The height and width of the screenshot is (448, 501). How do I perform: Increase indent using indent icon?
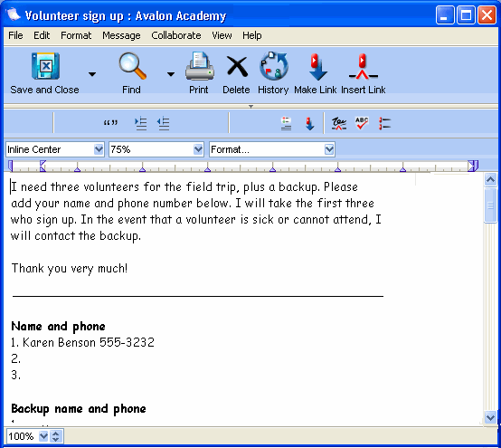pos(140,123)
